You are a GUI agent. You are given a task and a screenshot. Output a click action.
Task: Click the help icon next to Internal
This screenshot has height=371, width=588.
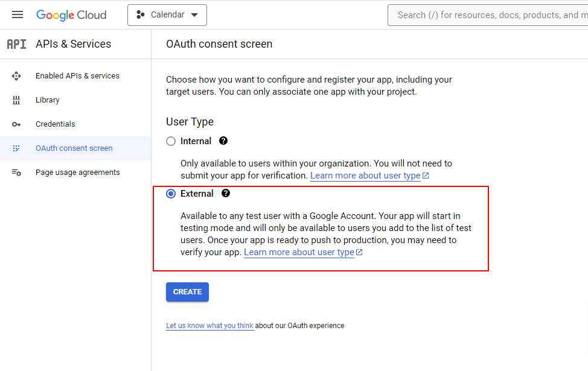(223, 141)
